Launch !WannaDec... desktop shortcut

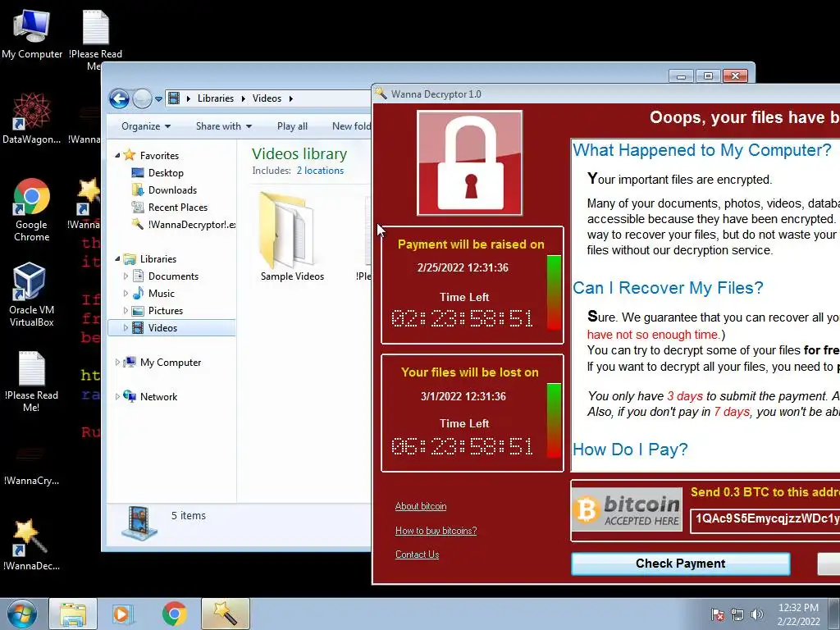[32, 544]
